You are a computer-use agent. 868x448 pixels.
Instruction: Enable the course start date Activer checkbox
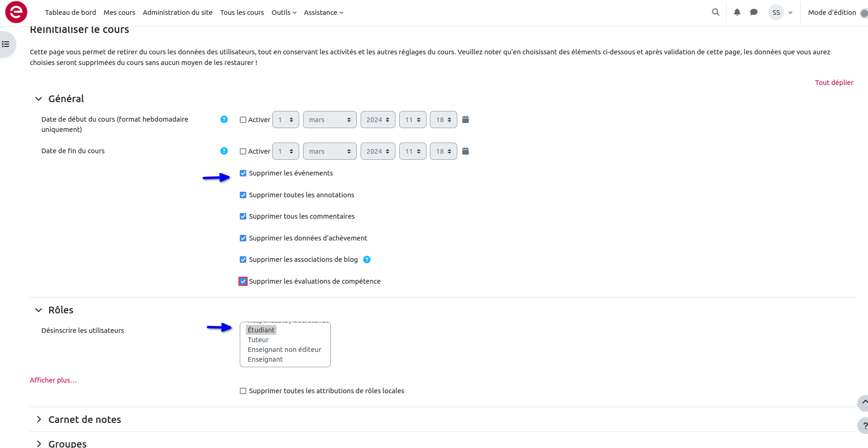click(x=243, y=120)
